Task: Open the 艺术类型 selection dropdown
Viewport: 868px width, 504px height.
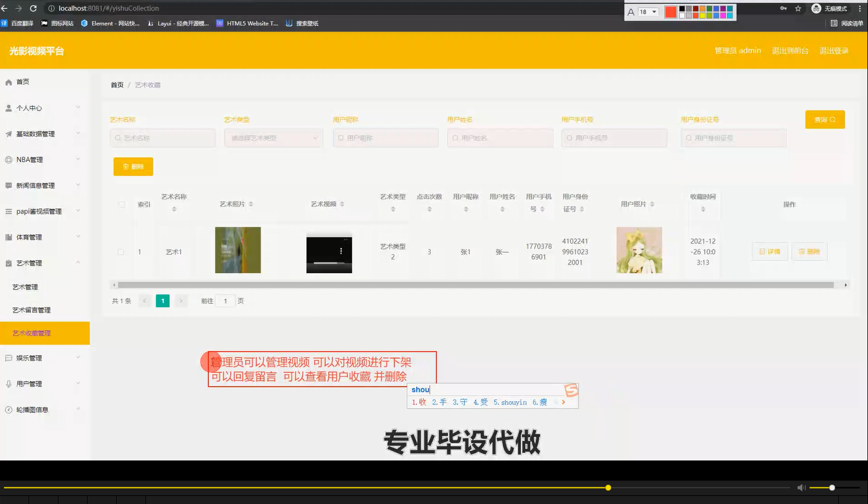Action: coord(273,138)
